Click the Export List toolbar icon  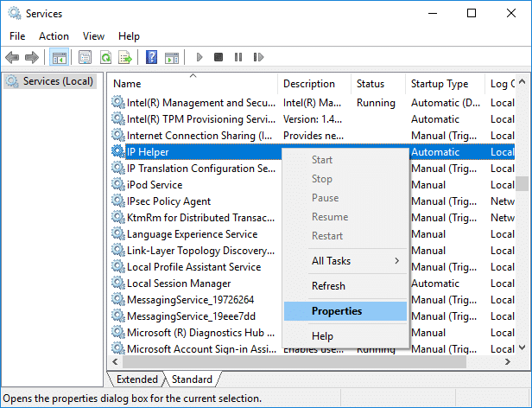[124, 57]
